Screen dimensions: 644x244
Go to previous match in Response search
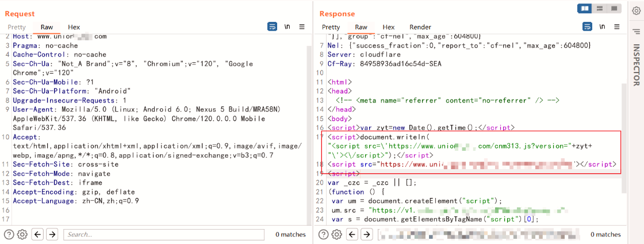click(352, 235)
